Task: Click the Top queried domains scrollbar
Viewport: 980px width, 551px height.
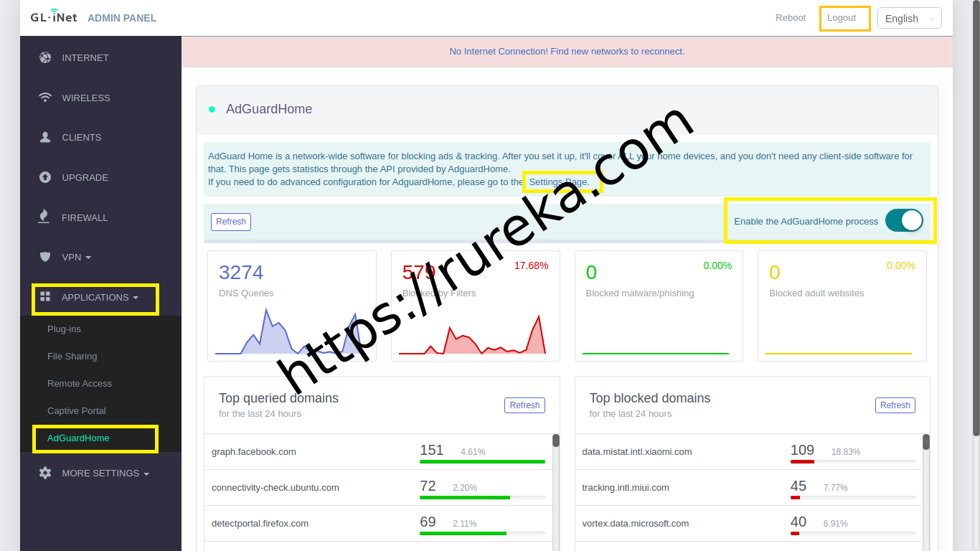Action: point(556,442)
